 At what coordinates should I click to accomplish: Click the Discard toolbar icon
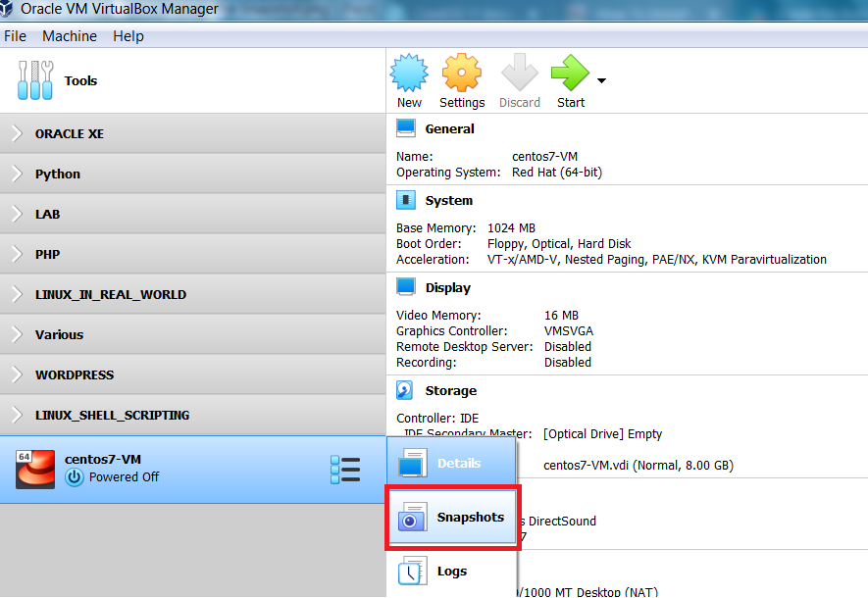(520, 75)
